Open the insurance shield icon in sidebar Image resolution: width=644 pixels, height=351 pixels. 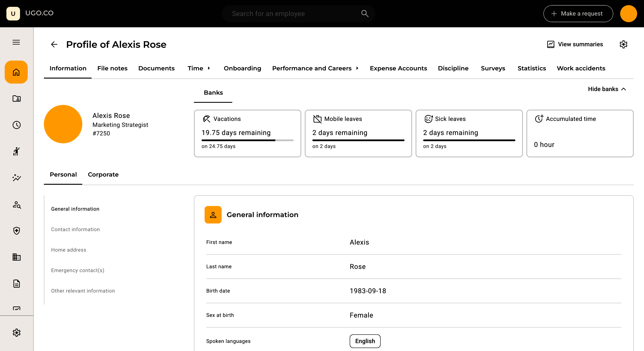16,231
